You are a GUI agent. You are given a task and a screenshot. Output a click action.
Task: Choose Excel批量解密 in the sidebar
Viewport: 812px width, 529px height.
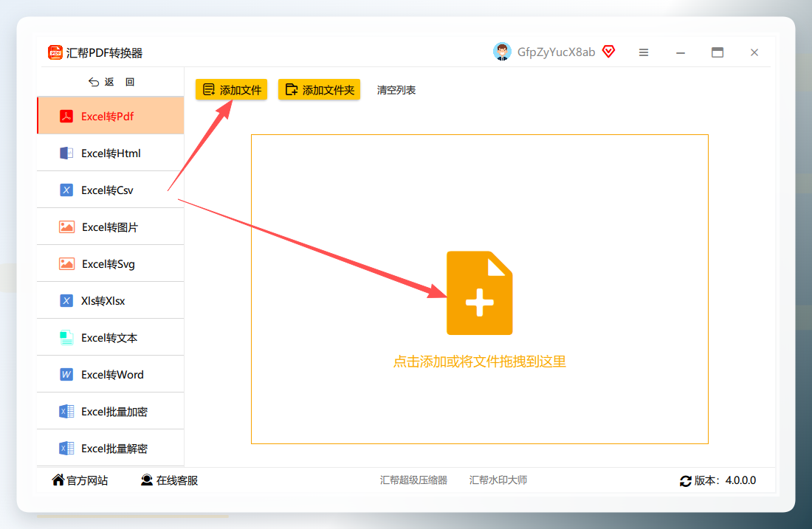110,448
